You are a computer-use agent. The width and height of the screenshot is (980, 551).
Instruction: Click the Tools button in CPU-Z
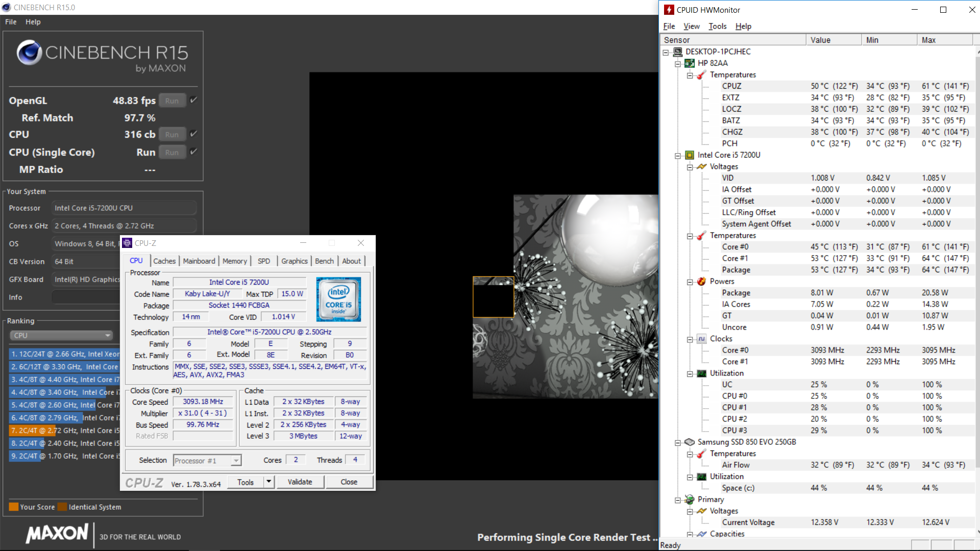[246, 482]
